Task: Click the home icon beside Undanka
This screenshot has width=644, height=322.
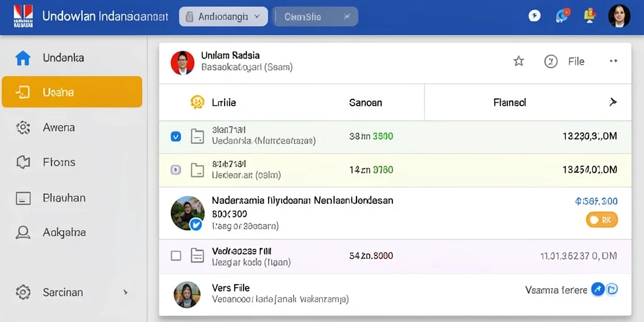Action: tap(23, 58)
